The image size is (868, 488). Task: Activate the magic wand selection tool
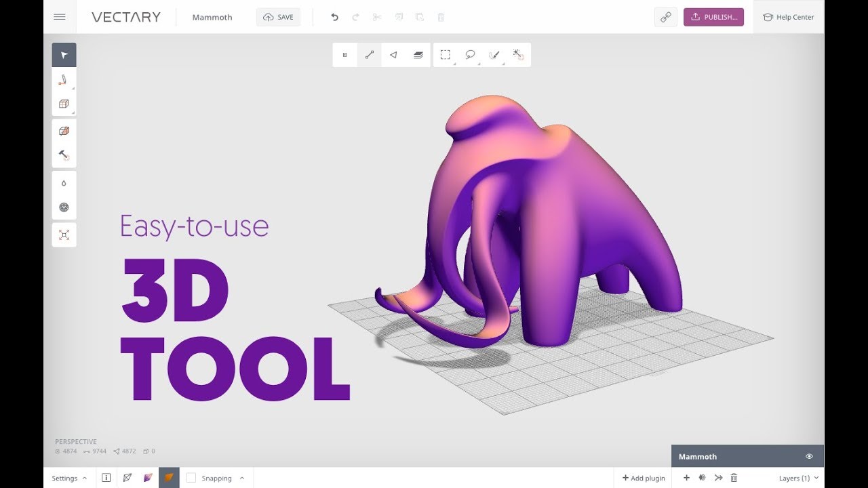519,54
